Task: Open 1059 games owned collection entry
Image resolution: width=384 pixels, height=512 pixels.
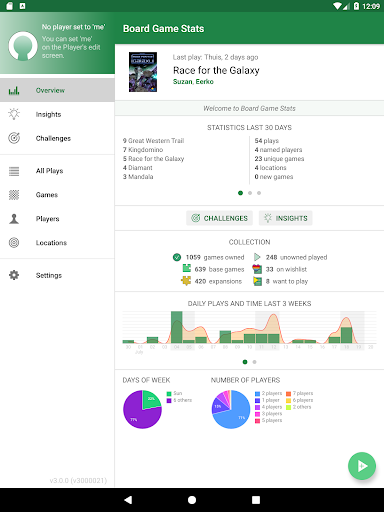Action: [x=209, y=257]
